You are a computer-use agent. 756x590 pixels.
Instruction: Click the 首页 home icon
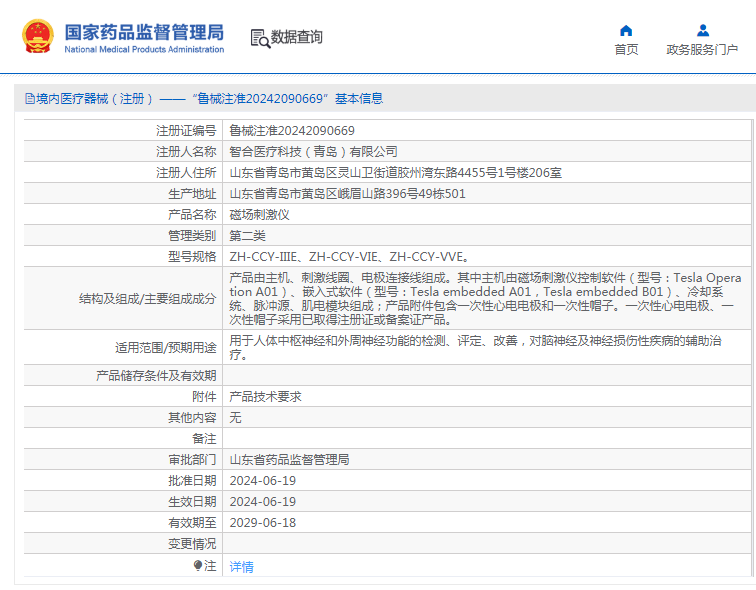626,31
